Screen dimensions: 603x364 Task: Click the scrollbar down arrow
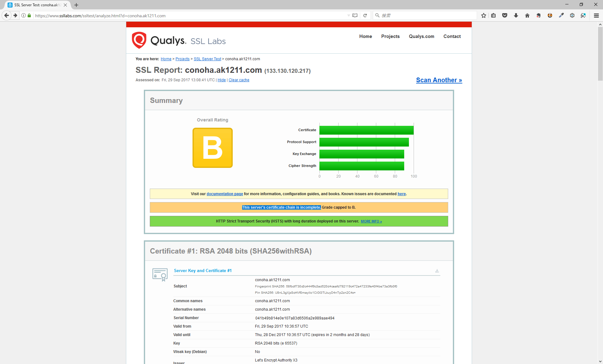(x=600, y=361)
